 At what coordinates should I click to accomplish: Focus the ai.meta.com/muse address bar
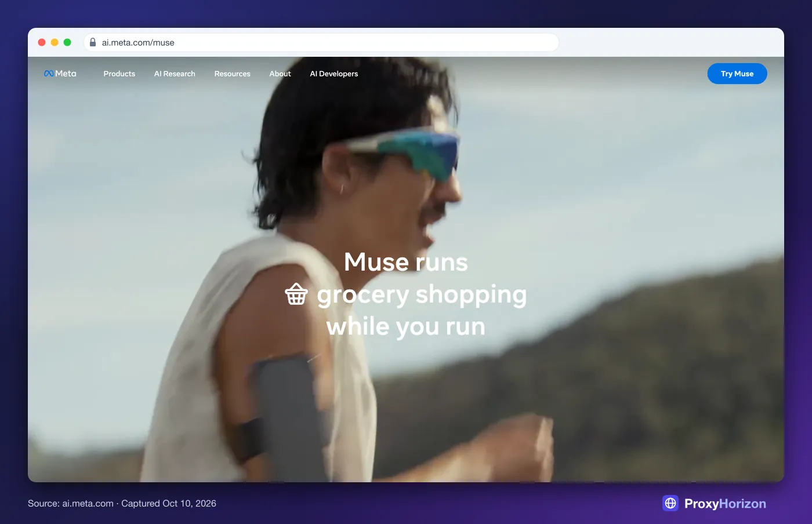point(321,42)
